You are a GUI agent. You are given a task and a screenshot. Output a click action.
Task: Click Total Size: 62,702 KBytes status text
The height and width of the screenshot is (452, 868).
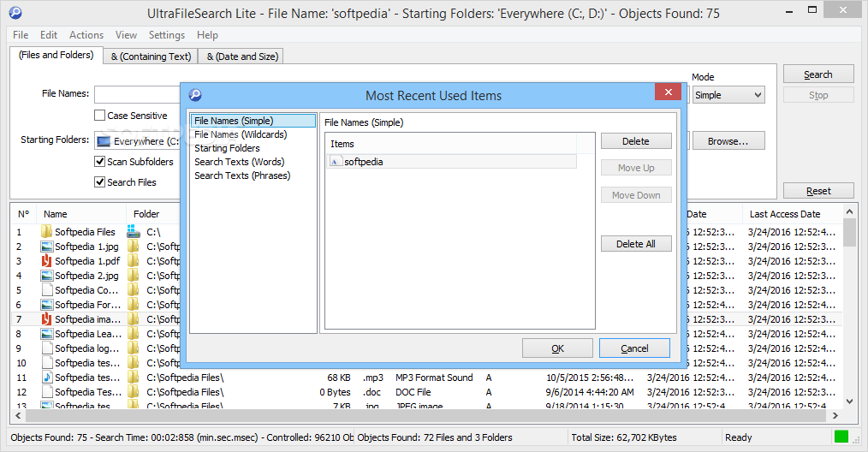click(x=624, y=437)
